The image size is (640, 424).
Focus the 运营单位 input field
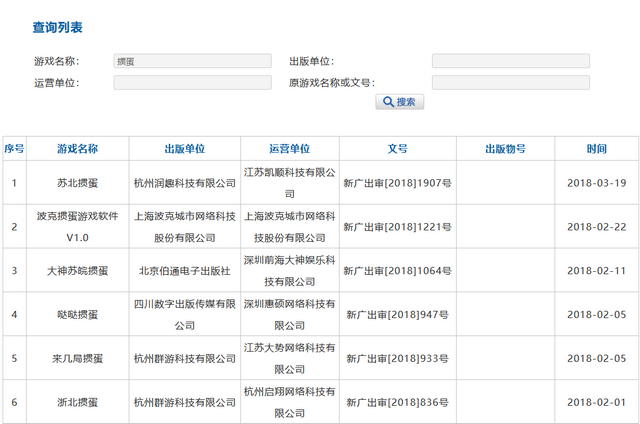[x=192, y=83]
